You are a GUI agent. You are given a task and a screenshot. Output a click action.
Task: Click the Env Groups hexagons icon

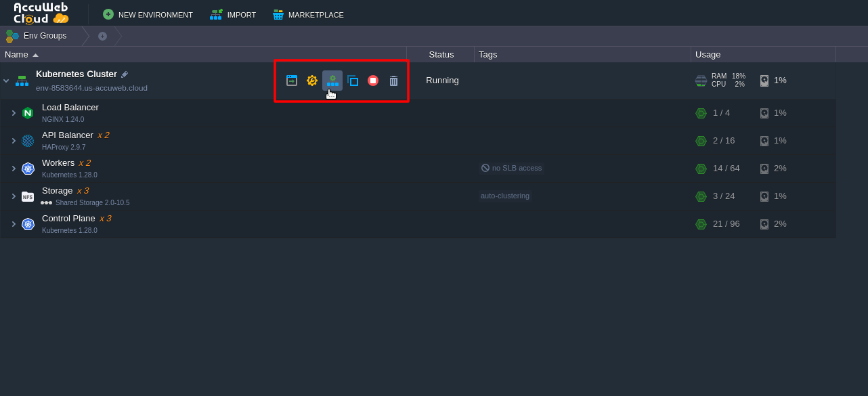click(12, 36)
